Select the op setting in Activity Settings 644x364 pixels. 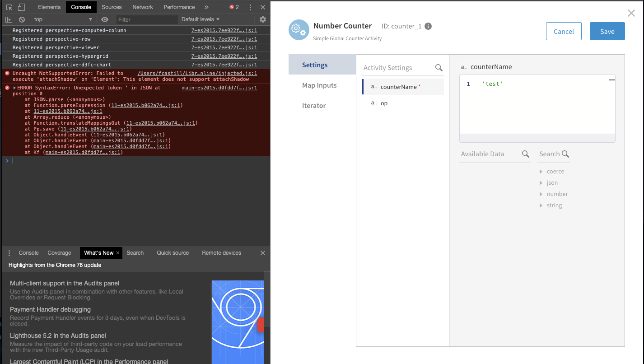383,103
